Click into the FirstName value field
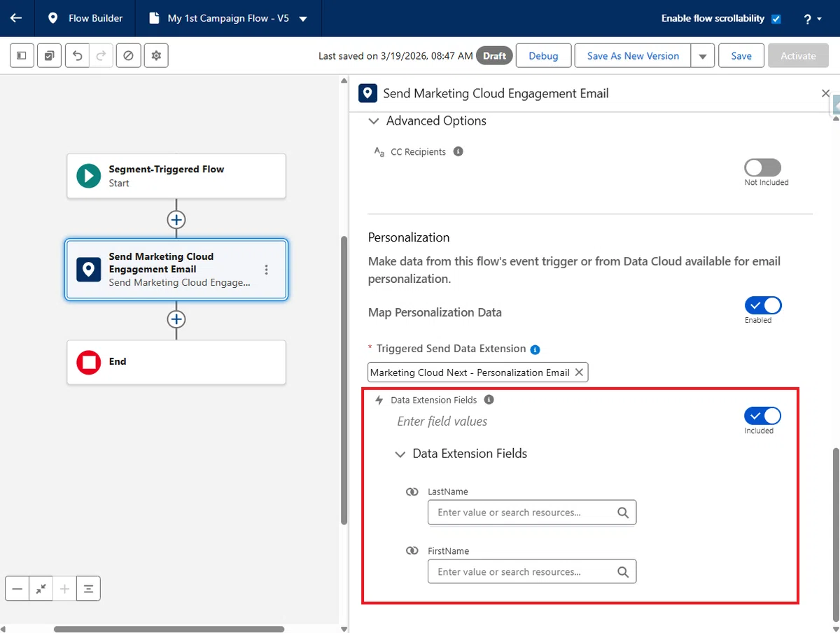The height and width of the screenshot is (633, 840). (x=532, y=572)
